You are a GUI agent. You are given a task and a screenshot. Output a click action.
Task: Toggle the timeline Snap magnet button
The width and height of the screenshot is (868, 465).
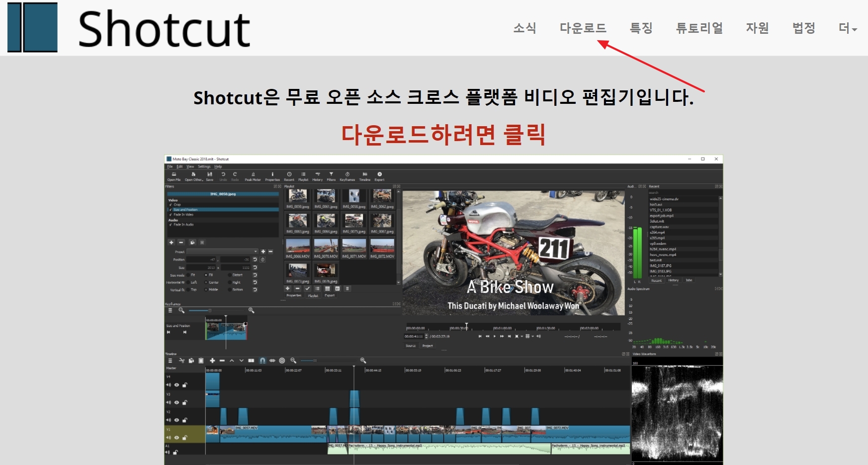pos(262,361)
